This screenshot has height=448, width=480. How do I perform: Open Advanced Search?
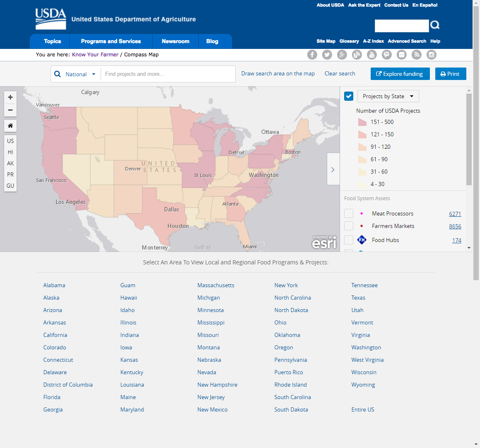click(x=407, y=41)
